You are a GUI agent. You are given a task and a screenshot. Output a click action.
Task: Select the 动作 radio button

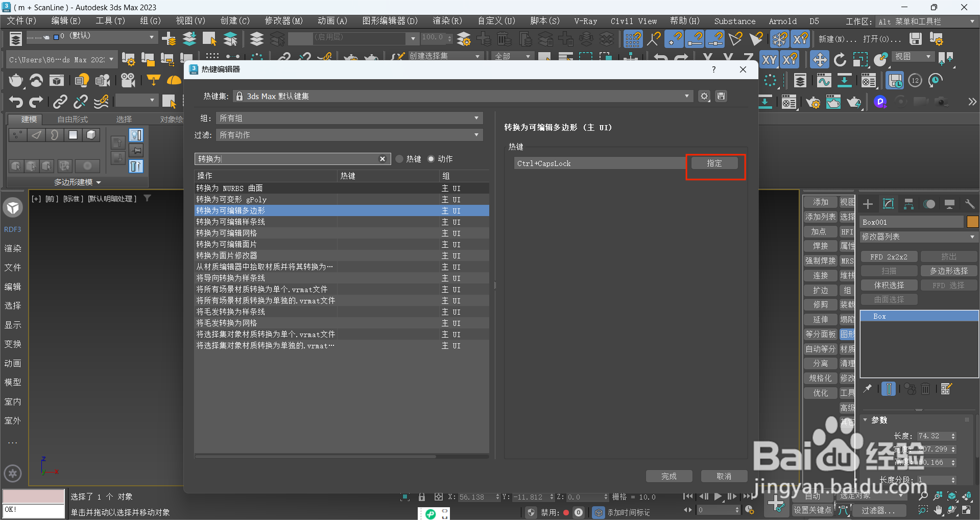click(x=432, y=159)
